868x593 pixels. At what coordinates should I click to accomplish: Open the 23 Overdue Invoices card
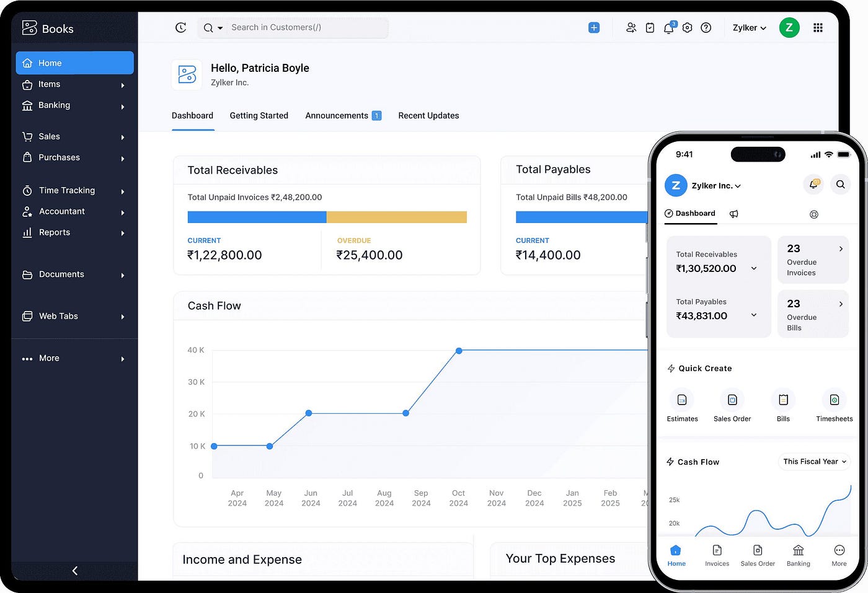pyautogui.click(x=813, y=260)
